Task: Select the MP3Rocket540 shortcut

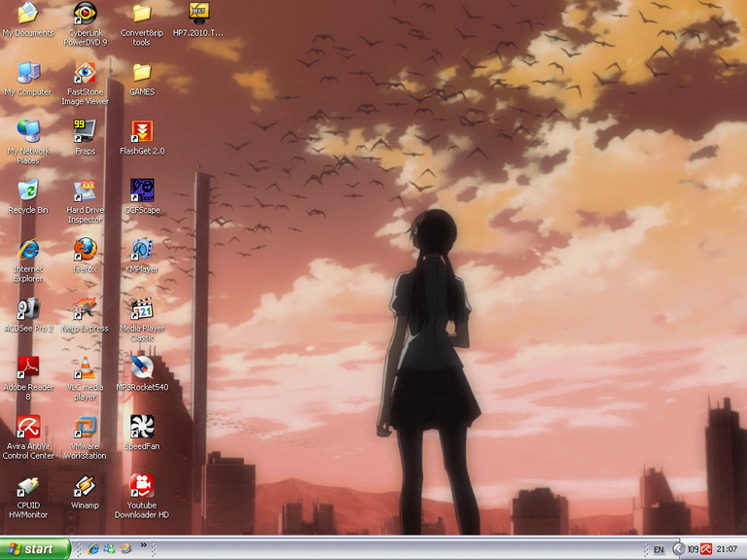Action: tap(142, 373)
